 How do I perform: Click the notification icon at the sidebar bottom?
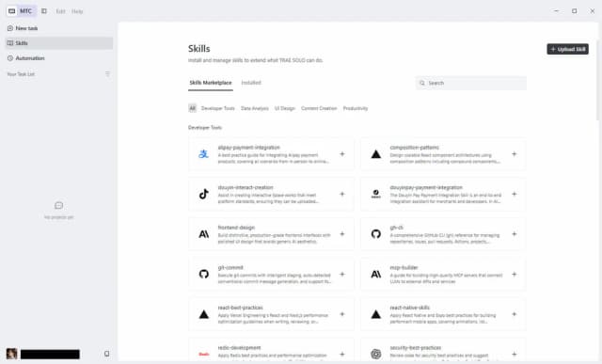pyautogui.click(x=106, y=354)
